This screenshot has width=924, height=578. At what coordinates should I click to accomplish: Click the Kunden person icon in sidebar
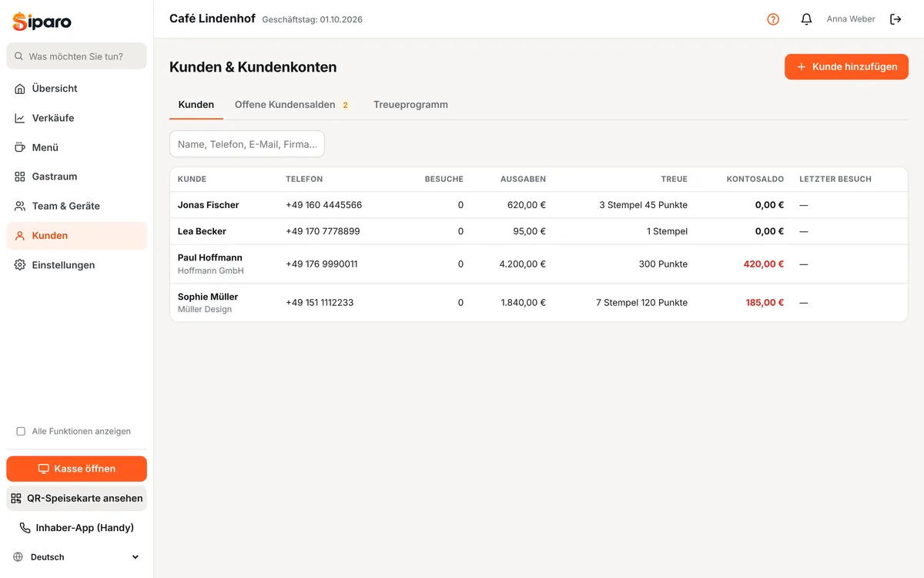click(x=20, y=236)
